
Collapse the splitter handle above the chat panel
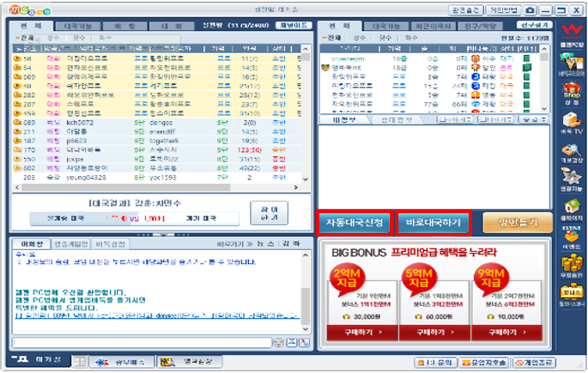pyautogui.click(x=163, y=235)
